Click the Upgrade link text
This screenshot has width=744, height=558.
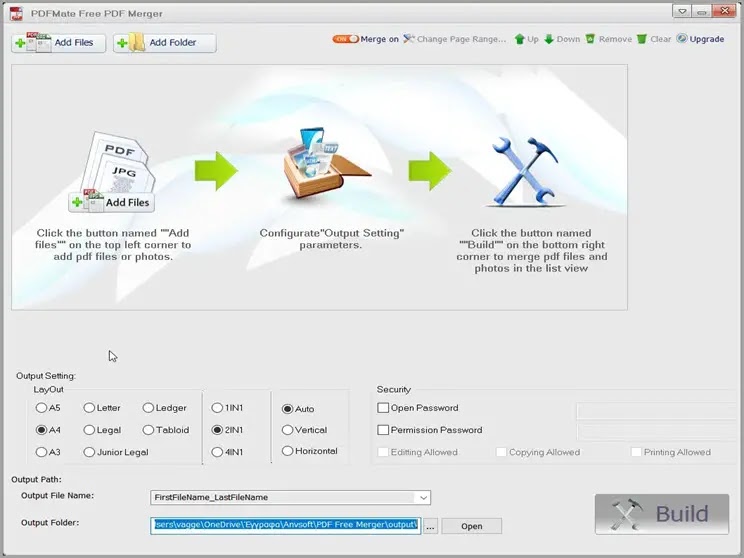tap(707, 39)
